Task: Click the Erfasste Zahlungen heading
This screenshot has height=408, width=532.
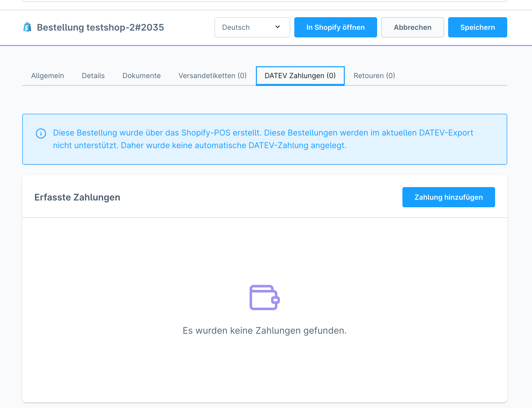Action: (x=77, y=197)
